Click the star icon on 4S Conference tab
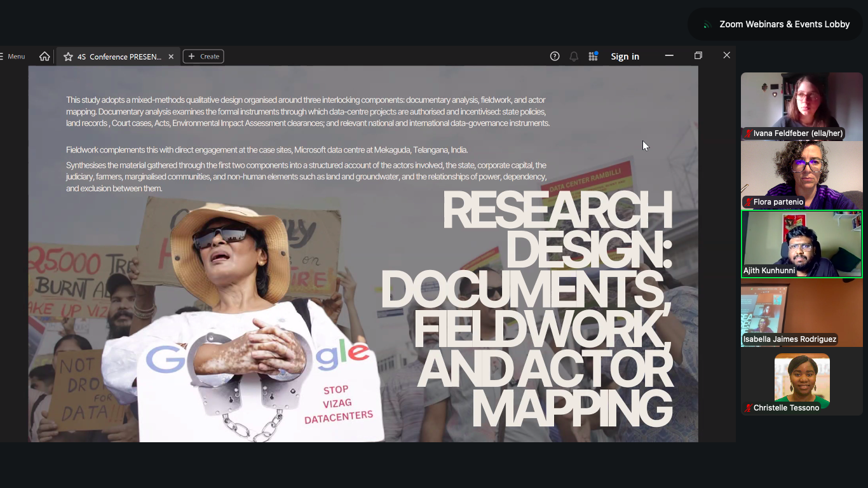 68,57
